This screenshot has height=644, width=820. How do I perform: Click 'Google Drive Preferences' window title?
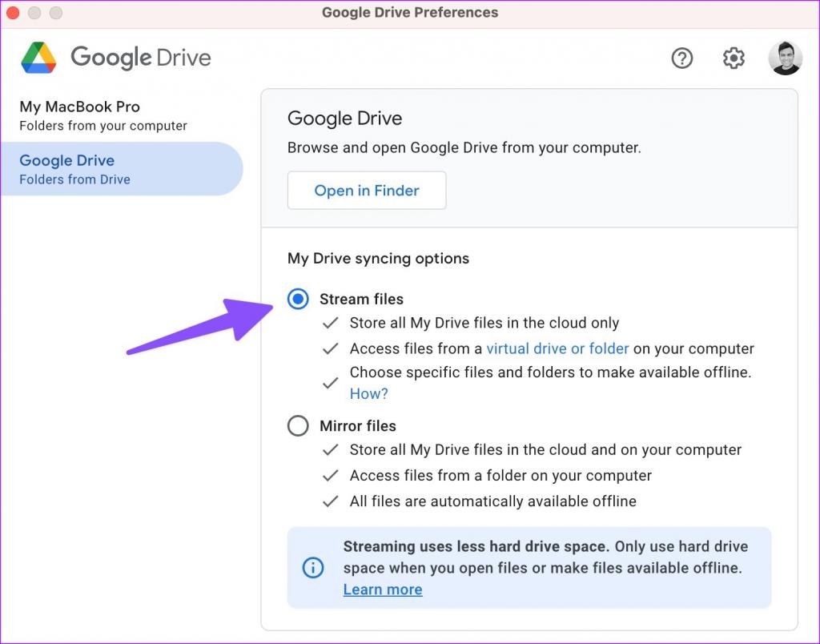pyautogui.click(x=410, y=13)
